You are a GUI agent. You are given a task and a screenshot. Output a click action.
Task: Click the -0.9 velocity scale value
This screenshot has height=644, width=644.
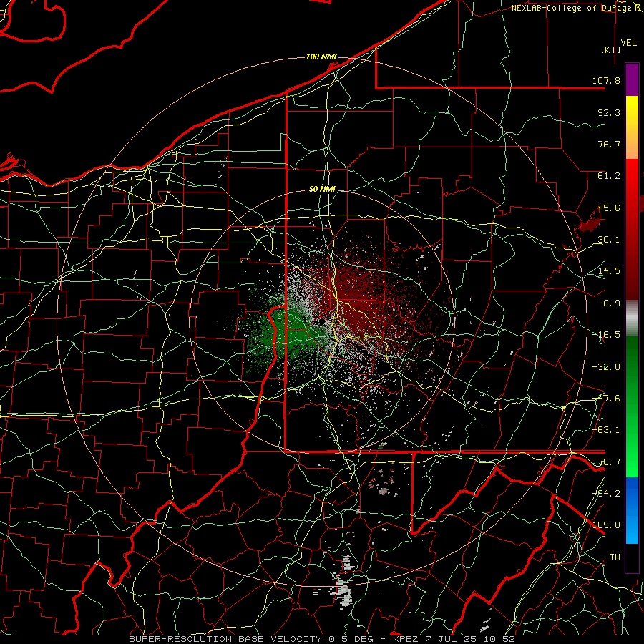tap(609, 303)
